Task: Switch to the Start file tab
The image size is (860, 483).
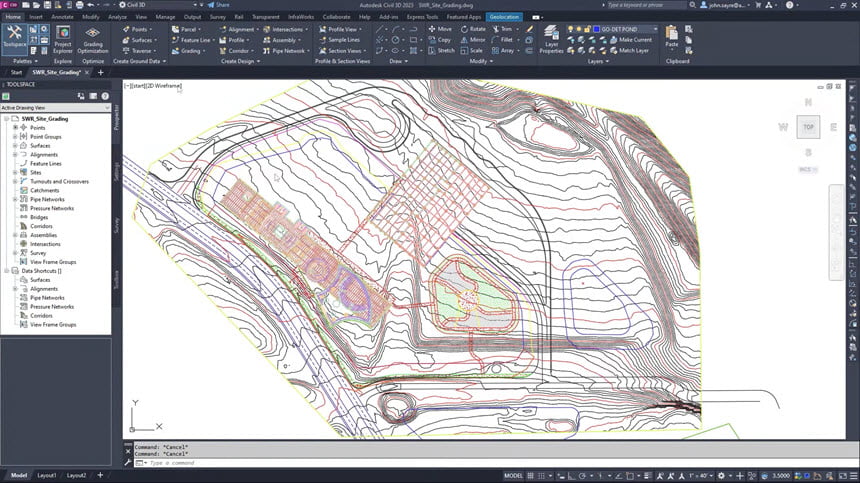Action: click(x=16, y=72)
